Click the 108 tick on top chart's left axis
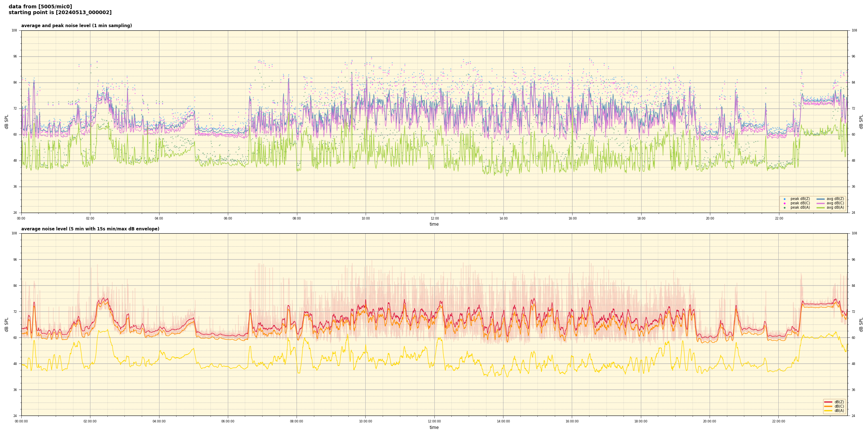The image size is (868, 434). click(14, 30)
